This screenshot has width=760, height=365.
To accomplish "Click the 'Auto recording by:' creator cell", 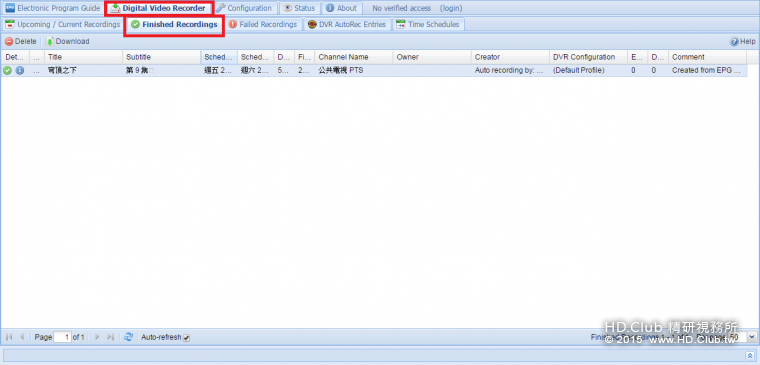I will pos(510,70).
